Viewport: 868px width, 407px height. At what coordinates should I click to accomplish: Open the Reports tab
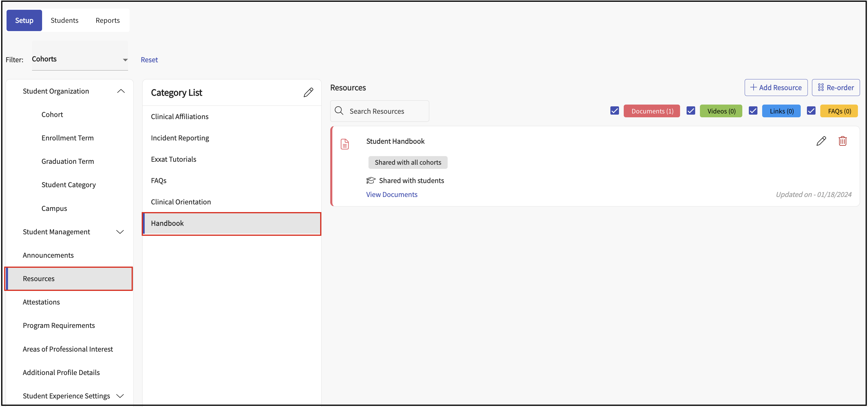point(108,20)
